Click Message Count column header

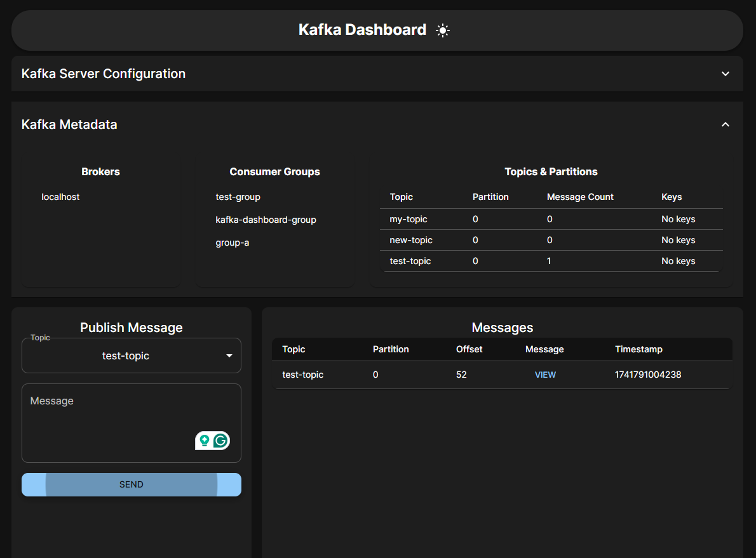[580, 197]
